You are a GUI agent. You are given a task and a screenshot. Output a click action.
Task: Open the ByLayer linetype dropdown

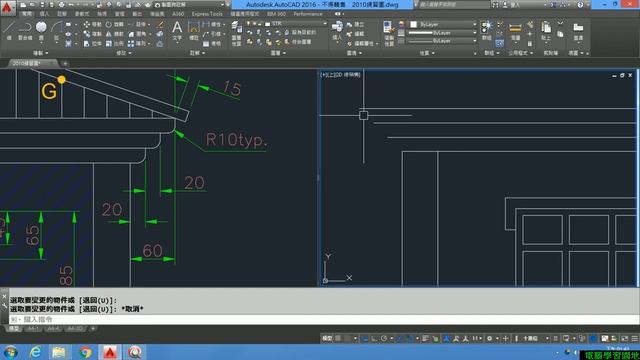pyautogui.click(x=442, y=41)
